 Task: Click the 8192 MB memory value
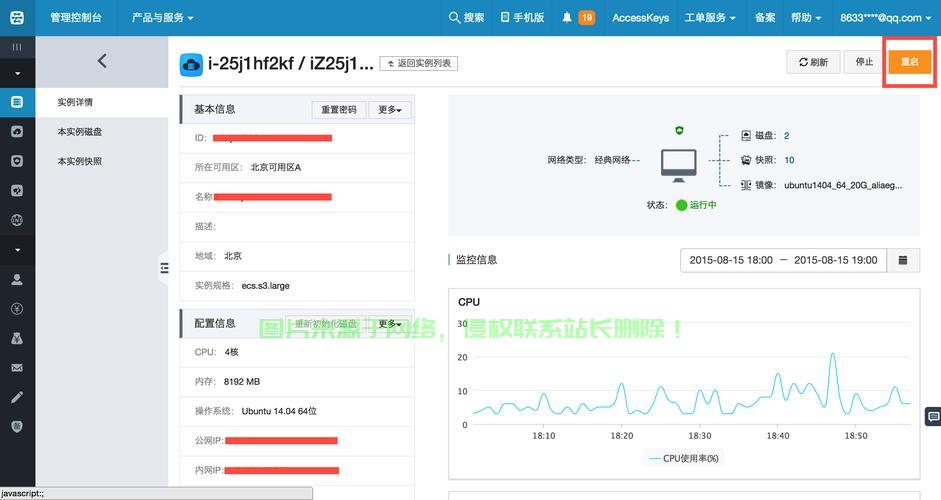(242, 381)
